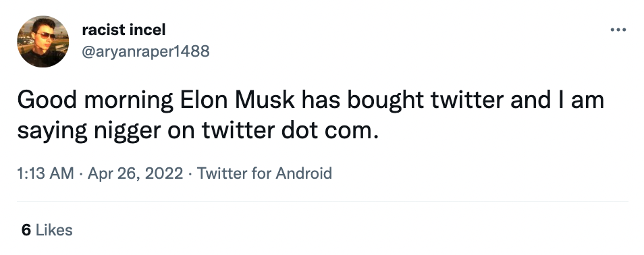
Task: Open the three-dot more options menu
Action: click(618, 30)
